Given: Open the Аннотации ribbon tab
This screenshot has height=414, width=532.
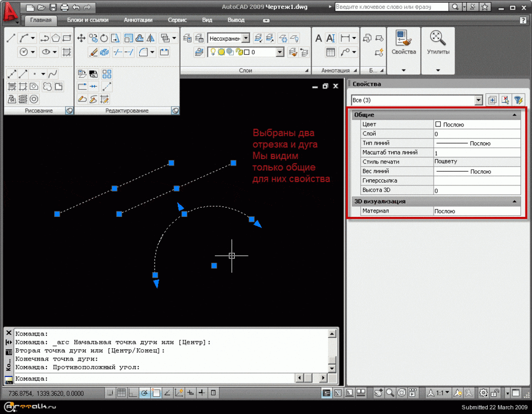Looking at the screenshot, I should click(138, 20).
